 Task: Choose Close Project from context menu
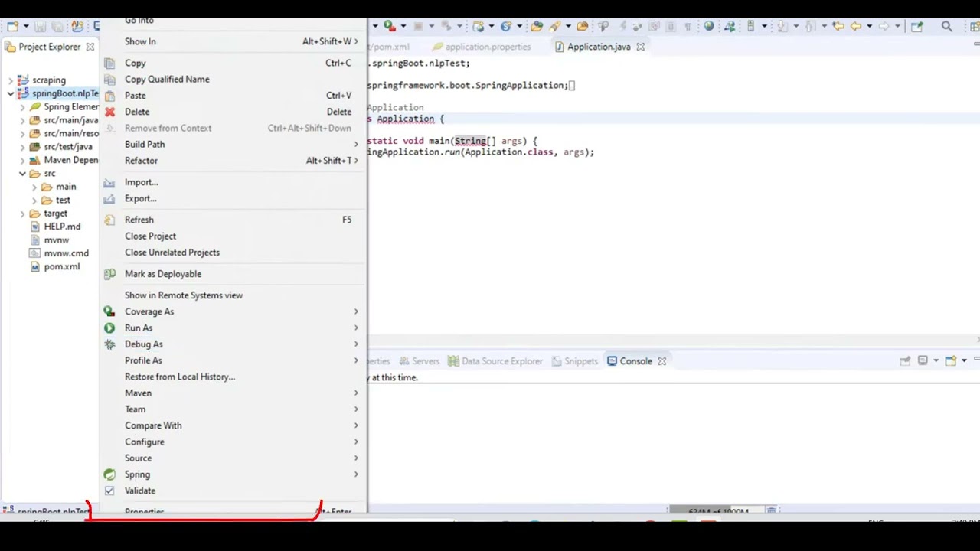(x=234, y=236)
